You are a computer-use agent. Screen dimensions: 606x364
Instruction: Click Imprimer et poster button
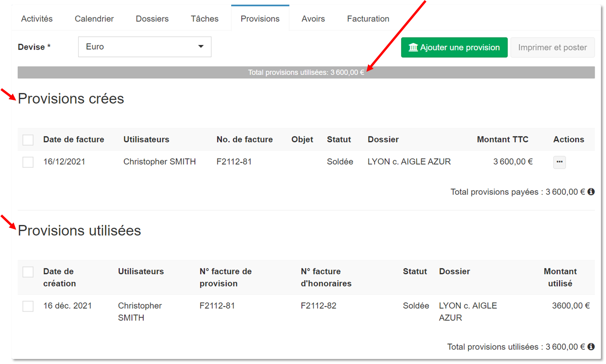552,47
